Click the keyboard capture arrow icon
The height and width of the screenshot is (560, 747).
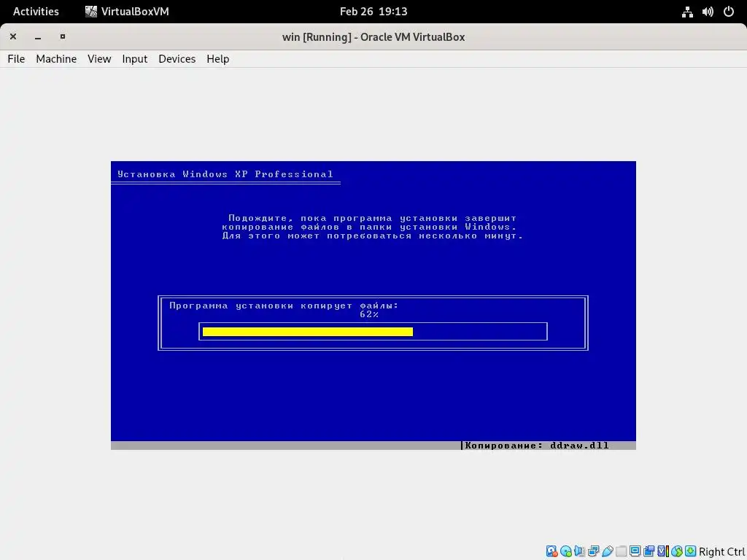click(x=691, y=551)
